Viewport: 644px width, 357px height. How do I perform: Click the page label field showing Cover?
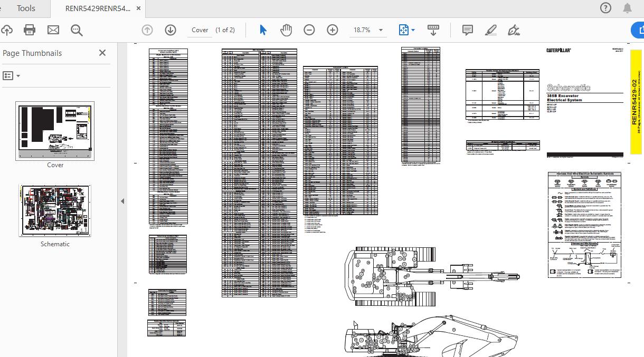[x=200, y=30]
